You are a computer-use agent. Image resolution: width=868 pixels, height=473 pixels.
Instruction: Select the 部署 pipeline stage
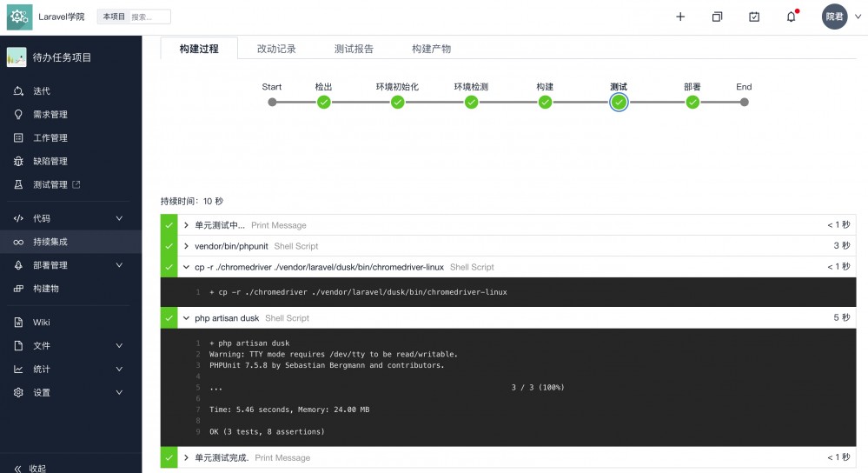[692, 102]
